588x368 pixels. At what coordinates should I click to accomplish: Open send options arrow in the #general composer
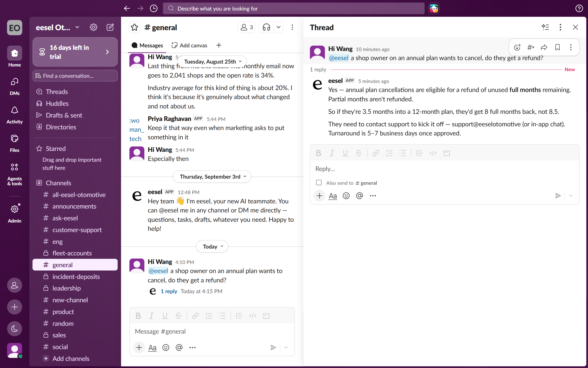point(286,347)
